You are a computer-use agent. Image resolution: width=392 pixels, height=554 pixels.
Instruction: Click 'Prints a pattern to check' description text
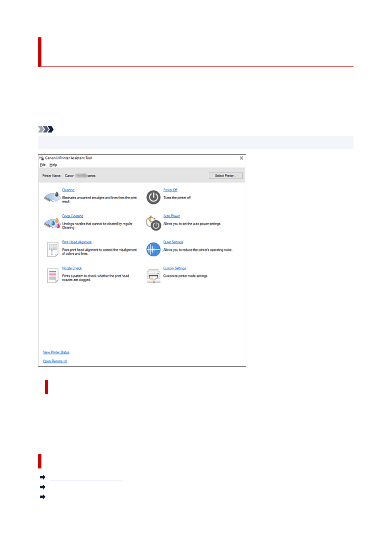click(x=96, y=278)
